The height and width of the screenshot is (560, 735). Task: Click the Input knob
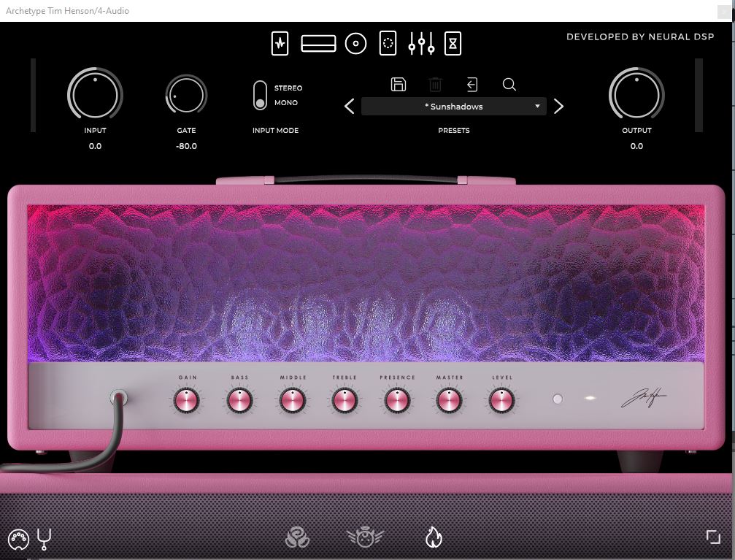click(x=95, y=94)
